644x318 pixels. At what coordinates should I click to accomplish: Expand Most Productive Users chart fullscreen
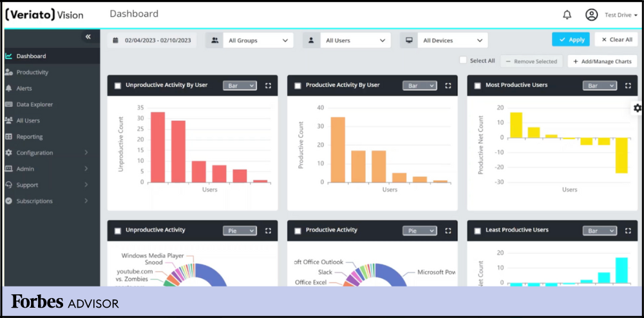pos(628,86)
